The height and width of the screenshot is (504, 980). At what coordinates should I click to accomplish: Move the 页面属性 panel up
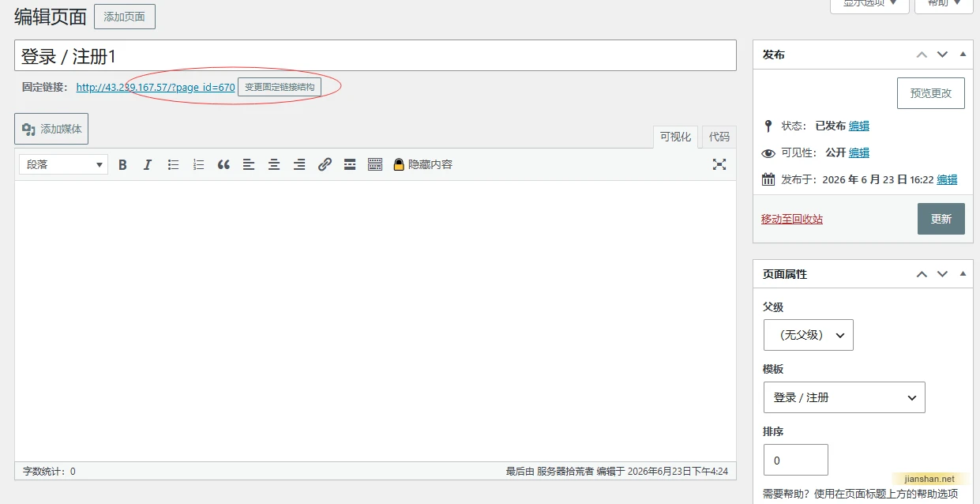[x=922, y=274]
